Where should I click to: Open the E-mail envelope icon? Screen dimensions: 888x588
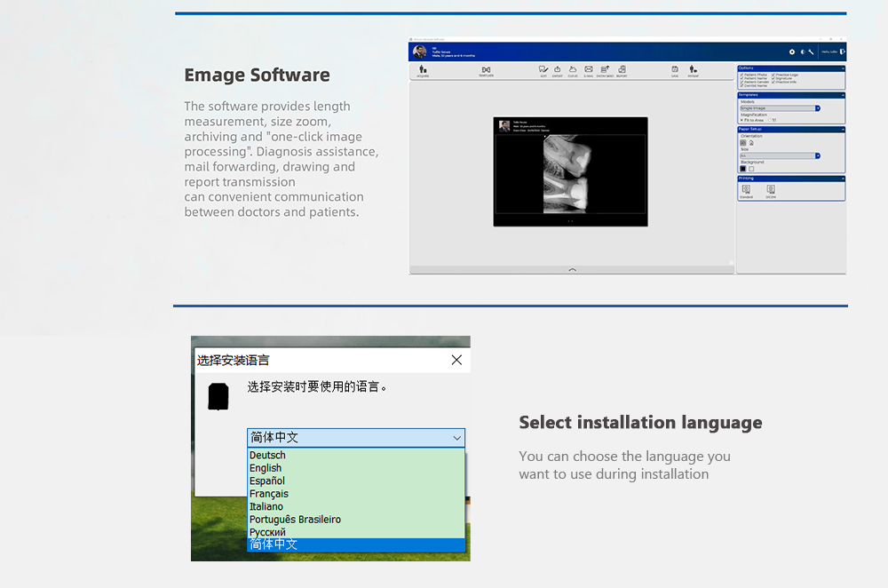point(588,70)
